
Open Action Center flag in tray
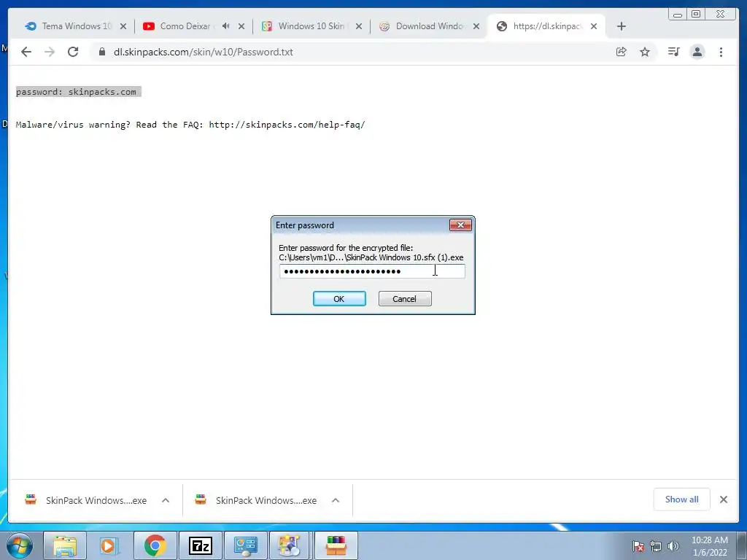click(638, 546)
